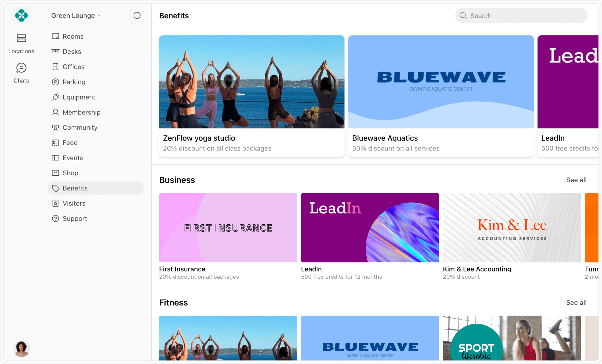This screenshot has height=364, width=602.
Task: Go to the Desks menu item
Action: pos(72,52)
